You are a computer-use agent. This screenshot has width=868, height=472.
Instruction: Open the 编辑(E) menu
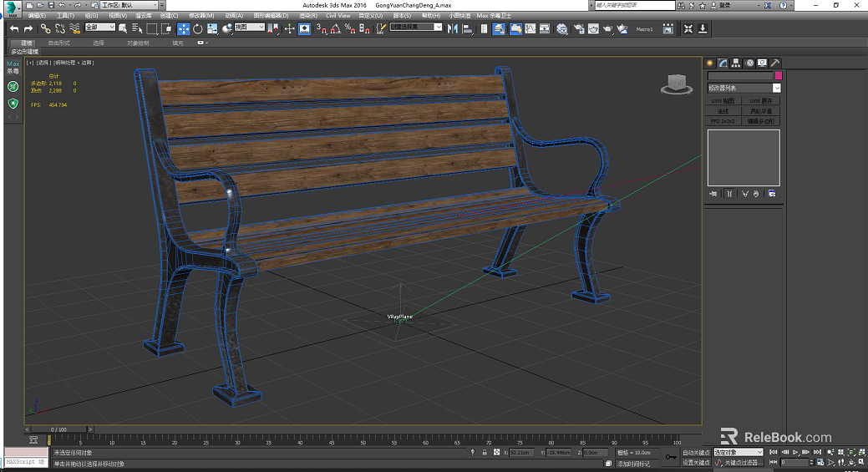tap(37, 16)
